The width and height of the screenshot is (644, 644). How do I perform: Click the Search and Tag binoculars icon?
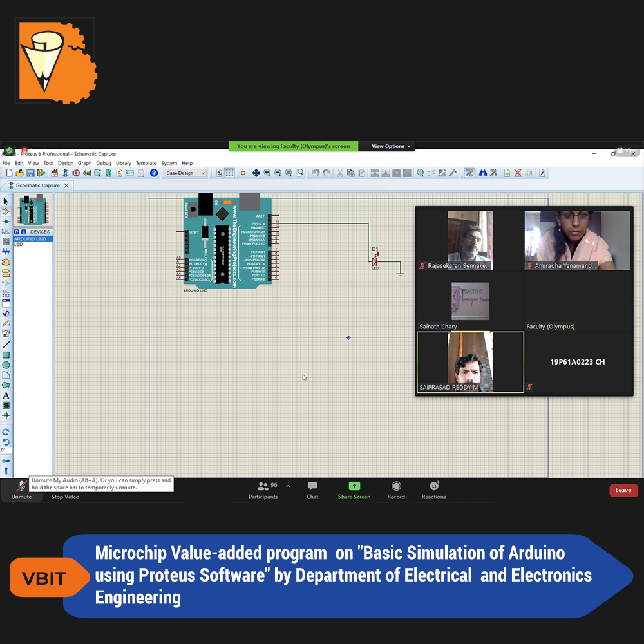(483, 173)
